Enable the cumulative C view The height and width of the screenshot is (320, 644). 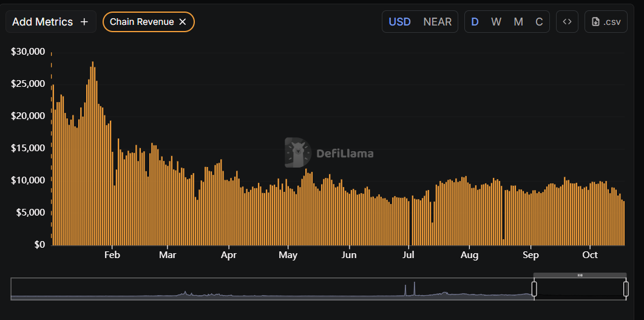click(x=539, y=22)
